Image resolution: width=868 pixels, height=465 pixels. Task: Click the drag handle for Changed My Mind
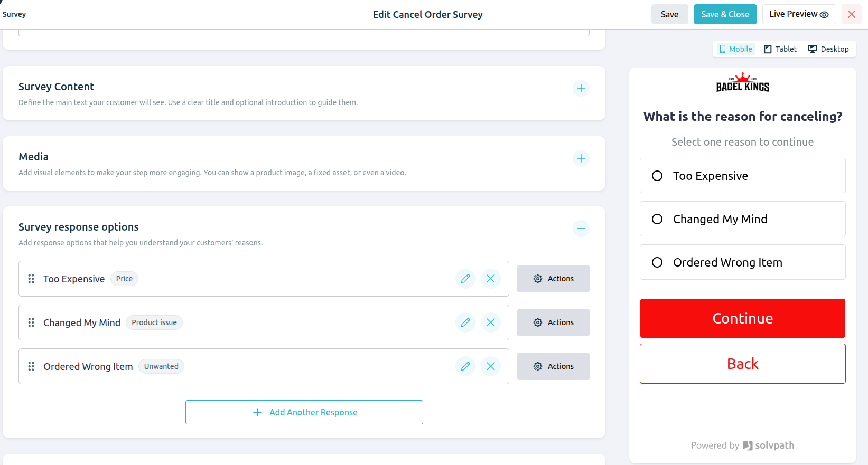pyautogui.click(x=31, y=322)
